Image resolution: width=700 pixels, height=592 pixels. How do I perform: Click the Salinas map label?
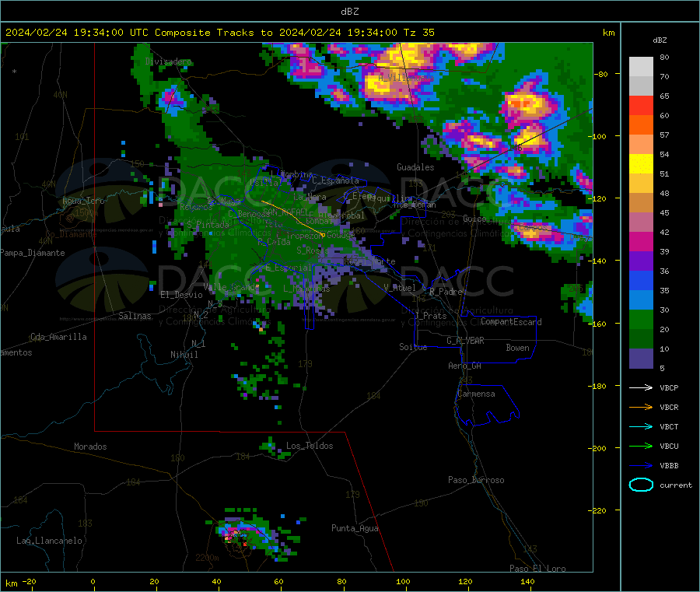pyautogui.click(x=135, y=316)
